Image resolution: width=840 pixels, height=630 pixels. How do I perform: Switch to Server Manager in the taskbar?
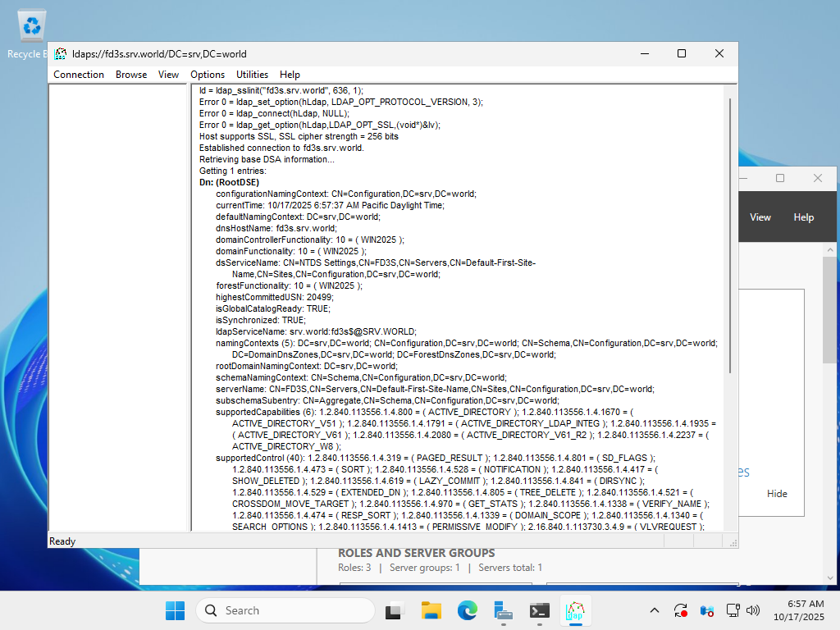point(504,610)
